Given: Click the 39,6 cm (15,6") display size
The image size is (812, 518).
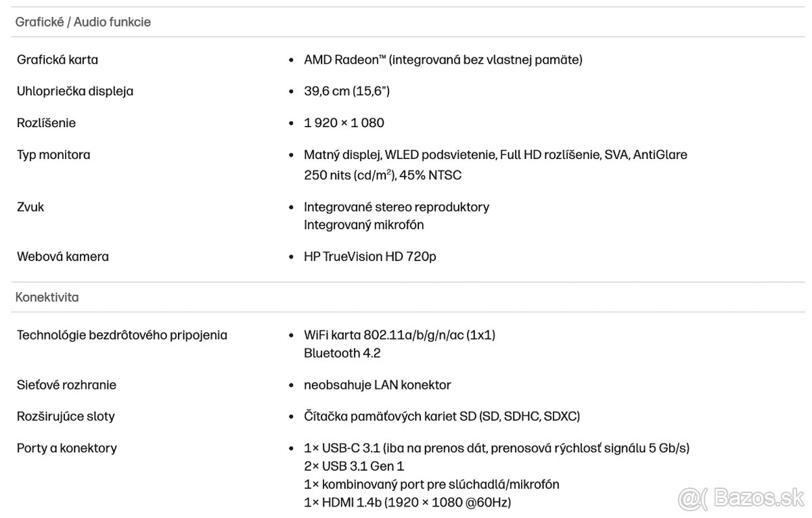Looking at the screenshot, I should pyautogui.click(x=346, y=91).
